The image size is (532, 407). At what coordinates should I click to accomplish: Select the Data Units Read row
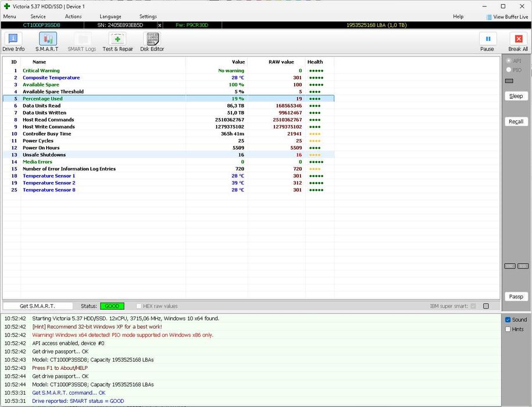coord(168,106)
